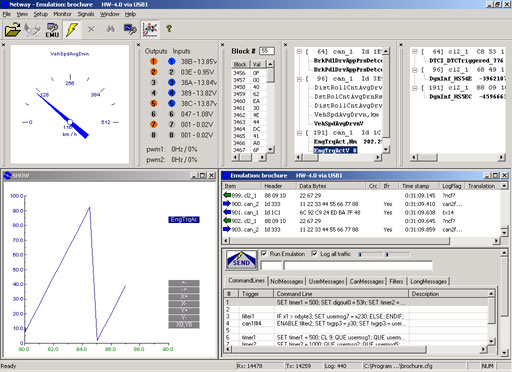Collapse the [64] can_1 tree node
Image resolution: width=512 pixels, height=372 pixels.
pyautogui.click(x=299, y=52)
